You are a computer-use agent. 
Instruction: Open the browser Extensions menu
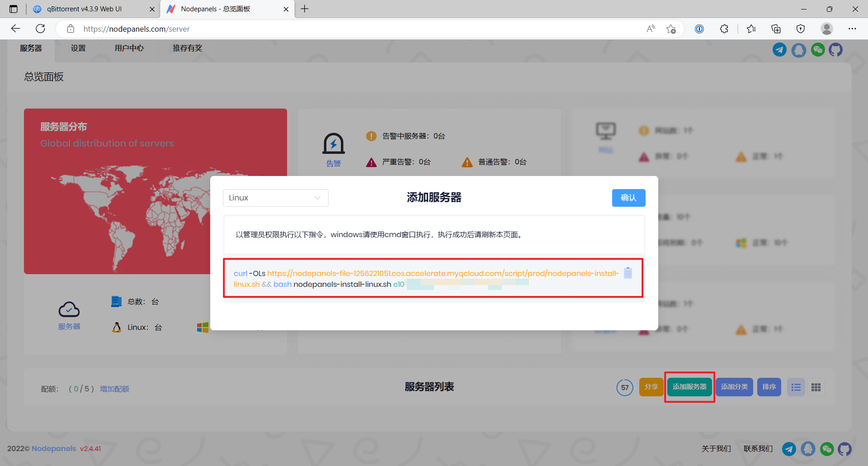pyautogui.click(x=724, y=29)
